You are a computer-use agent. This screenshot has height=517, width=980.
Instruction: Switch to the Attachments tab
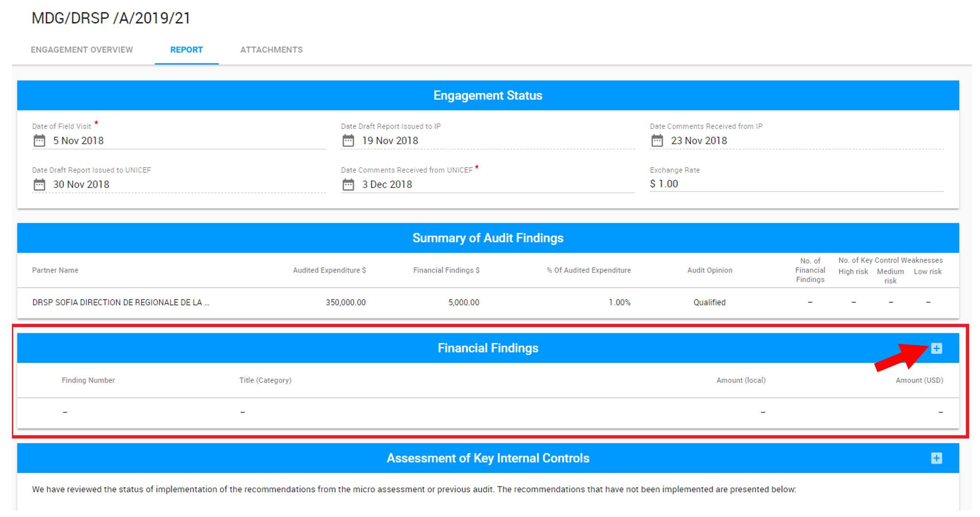pyautogui.click(x=271, y=50)
